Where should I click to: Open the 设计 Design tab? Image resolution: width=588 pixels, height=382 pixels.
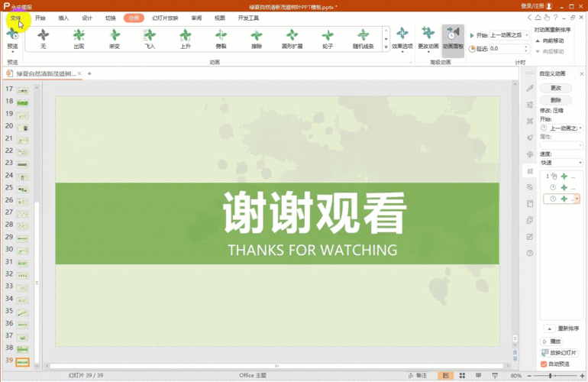point(86,18)
